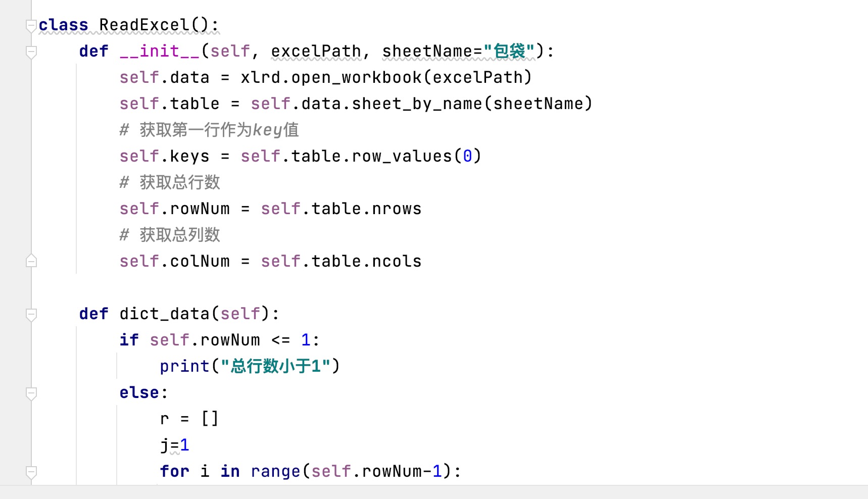Click the comment "# 获取总行数"
This screenshot has width=868, height=499.
click(x=170, y=182)
